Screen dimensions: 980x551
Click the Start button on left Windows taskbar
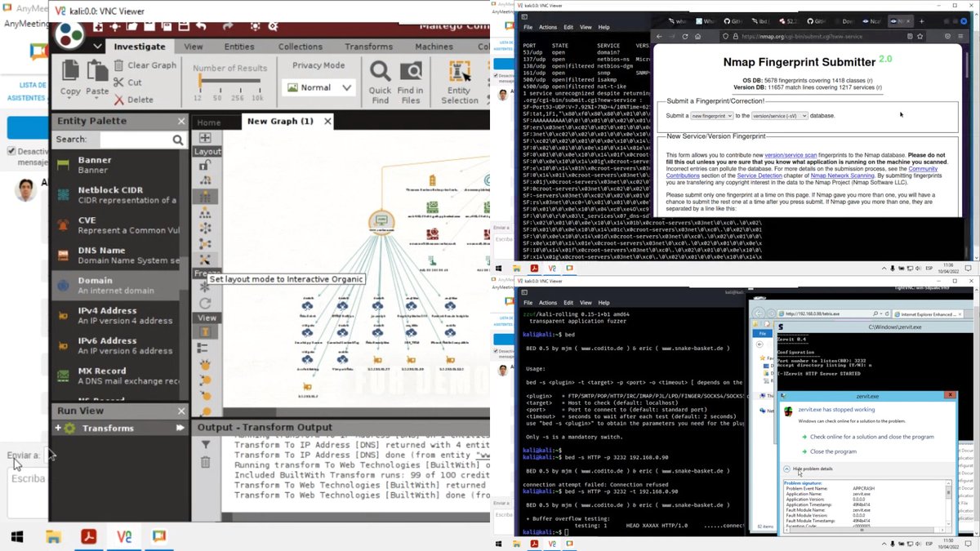(17, 536)
